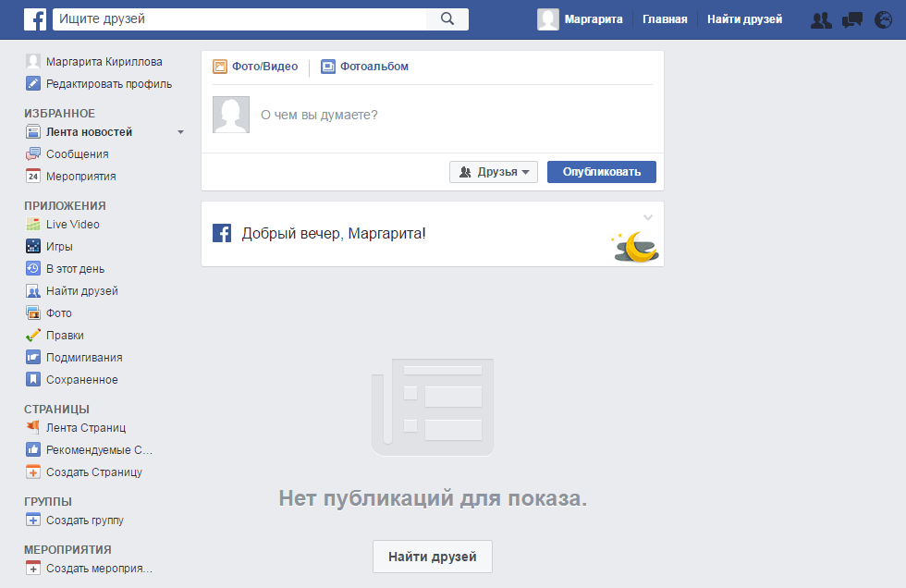Select Фотоальбом composer tab
Image resolution: width=906 pixels, height=588 pixels.
pyautogui.click(x=364, y=67)
